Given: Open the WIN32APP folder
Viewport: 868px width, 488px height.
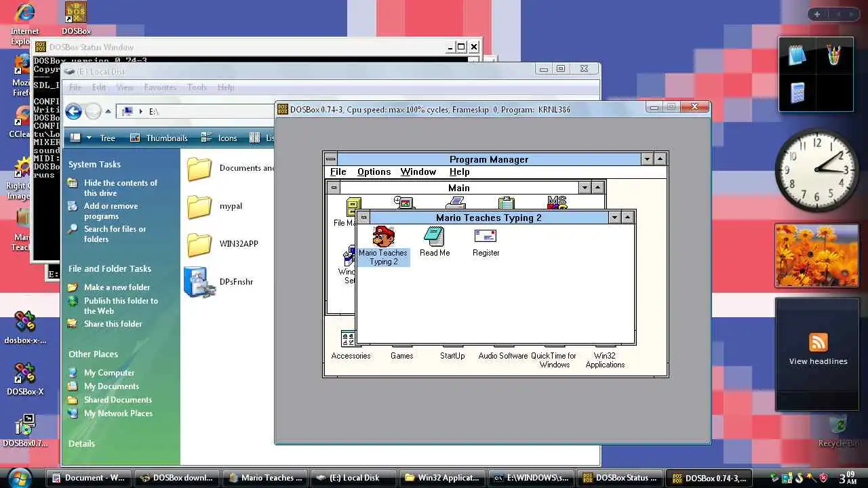Looking at the screenshot, I should [222, 244].
